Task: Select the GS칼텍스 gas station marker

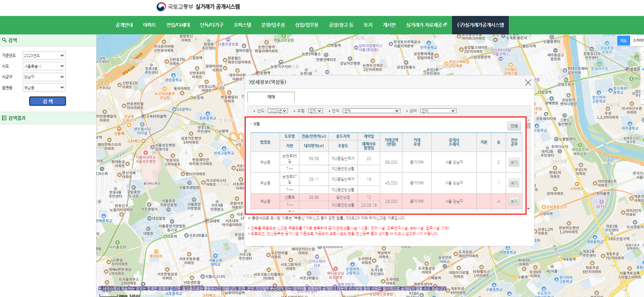Action: point(174,109)
